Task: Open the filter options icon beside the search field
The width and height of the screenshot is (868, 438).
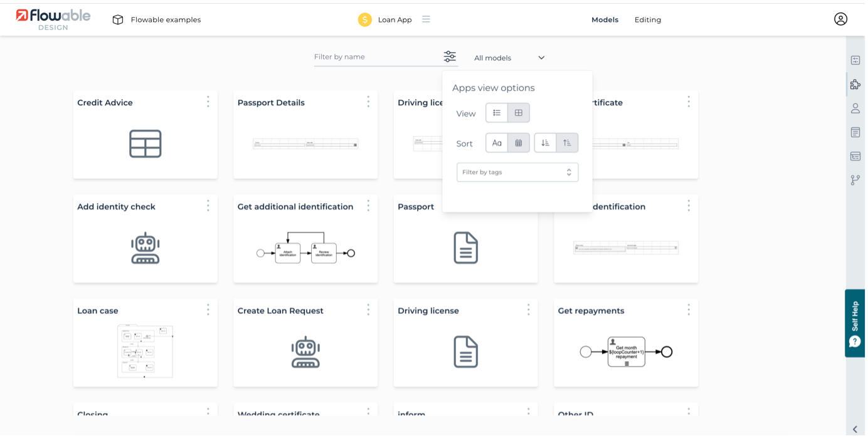Action: [x=450, y=56]
